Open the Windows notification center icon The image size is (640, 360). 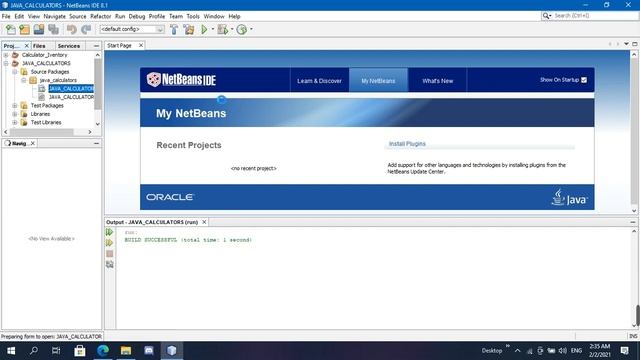tap(624, 351)
